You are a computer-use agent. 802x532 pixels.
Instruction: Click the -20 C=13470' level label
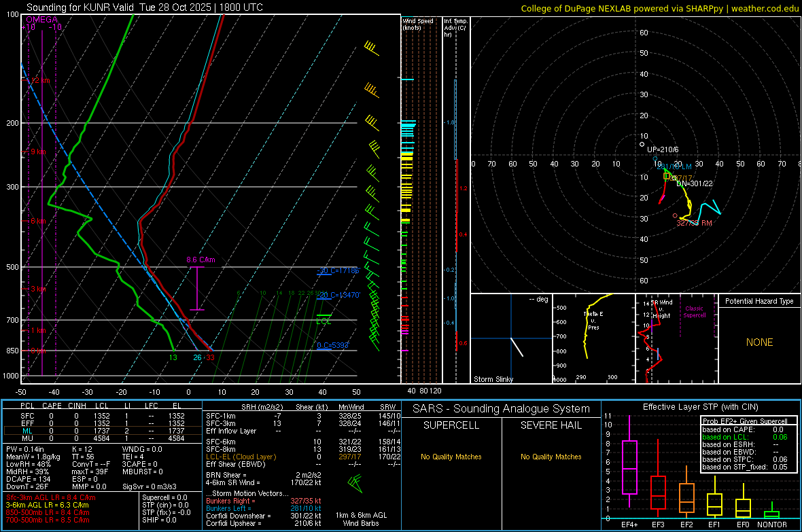point(338,295)
